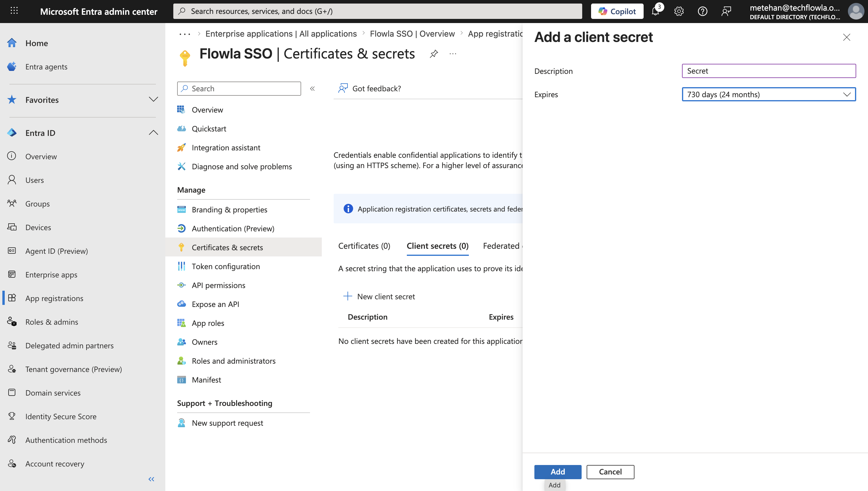
Task: Click New client secret button
Action: tap(379, 296)
